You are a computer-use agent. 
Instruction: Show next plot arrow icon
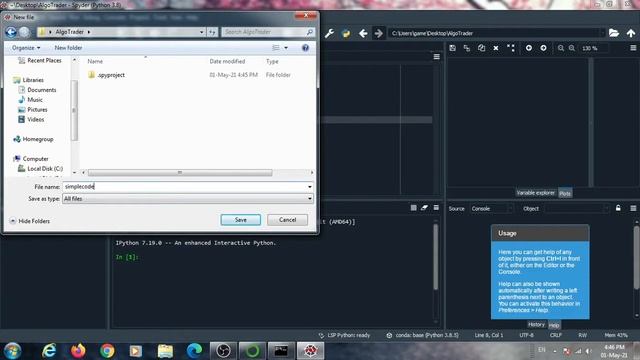click(x=543, y=48)
